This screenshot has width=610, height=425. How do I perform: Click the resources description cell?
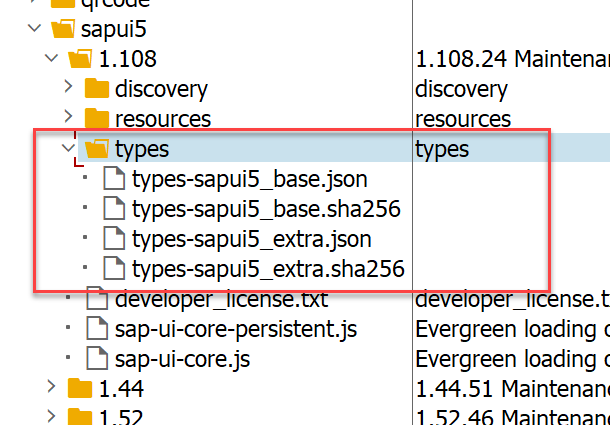[463, 119]
